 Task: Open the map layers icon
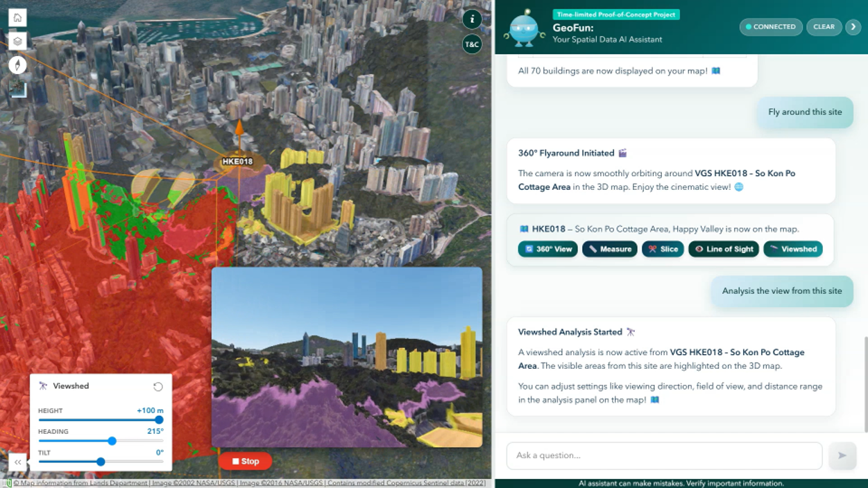[17, 41]
